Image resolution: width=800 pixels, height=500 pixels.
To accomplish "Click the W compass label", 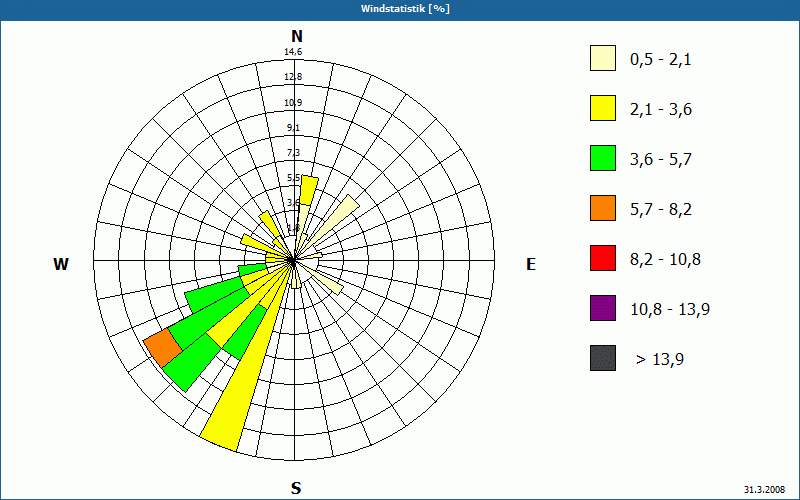I will [x=61, y=264].
